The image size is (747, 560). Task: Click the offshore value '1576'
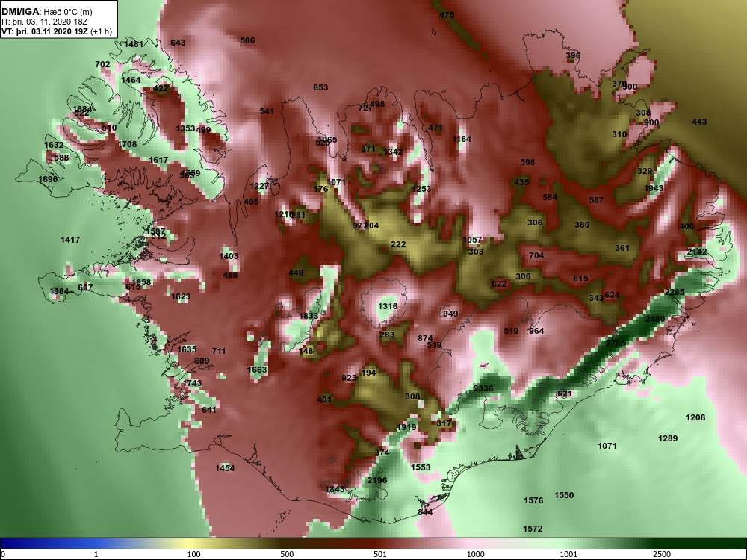click(x=533, y=500)
